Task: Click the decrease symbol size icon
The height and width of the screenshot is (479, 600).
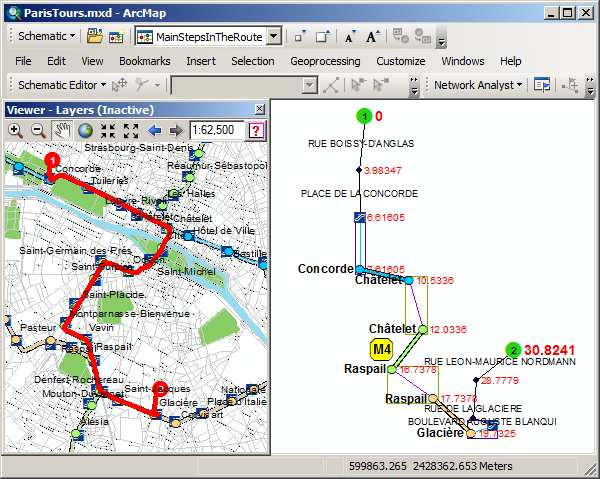Action: 300,36
